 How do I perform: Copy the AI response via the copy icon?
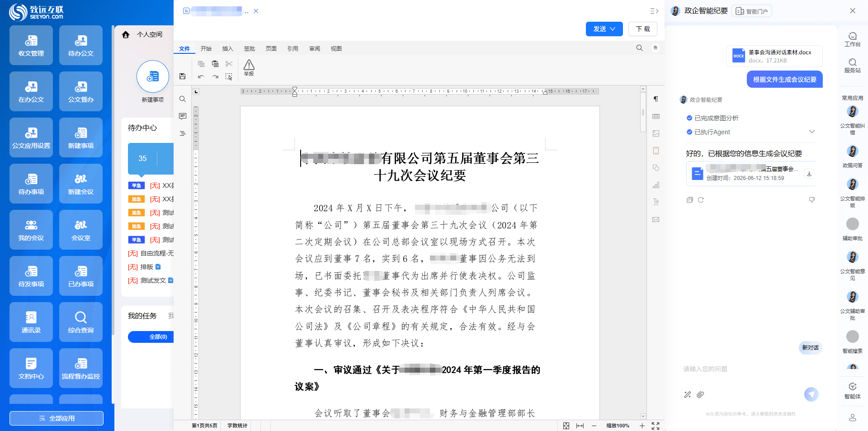click(689, 200)
